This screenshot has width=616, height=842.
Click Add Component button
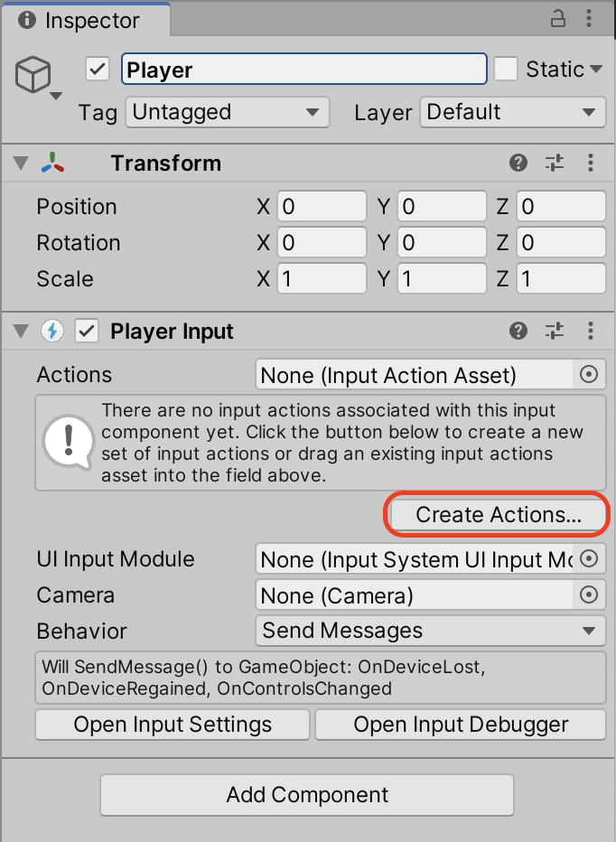307,795
